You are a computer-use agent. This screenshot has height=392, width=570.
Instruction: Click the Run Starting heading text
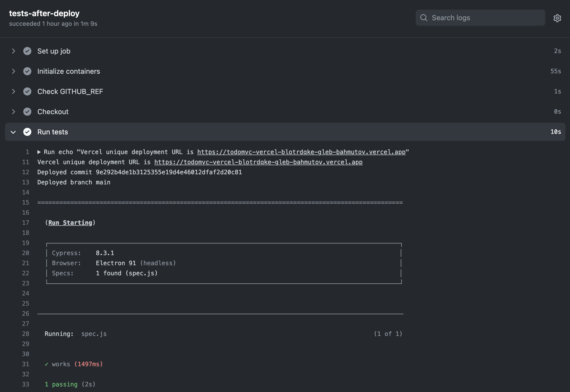click(70, 223)
